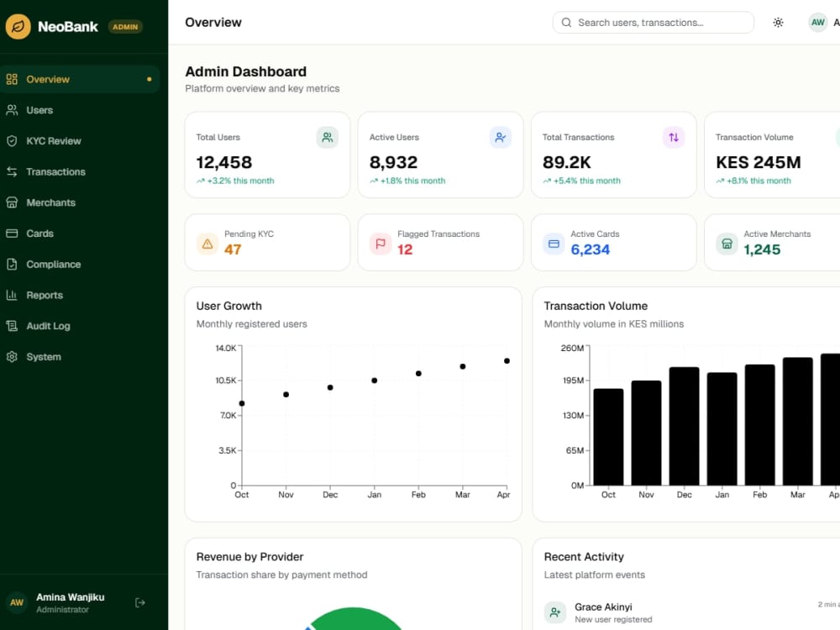
Task: Click the Amina Wanjiku name
Action: coord(71,596)
